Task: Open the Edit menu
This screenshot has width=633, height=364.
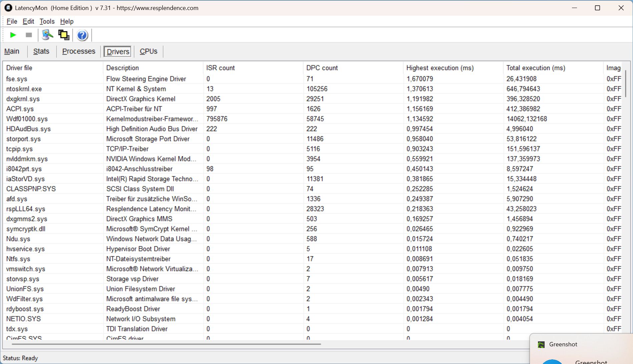Action: tap(28, 21)
